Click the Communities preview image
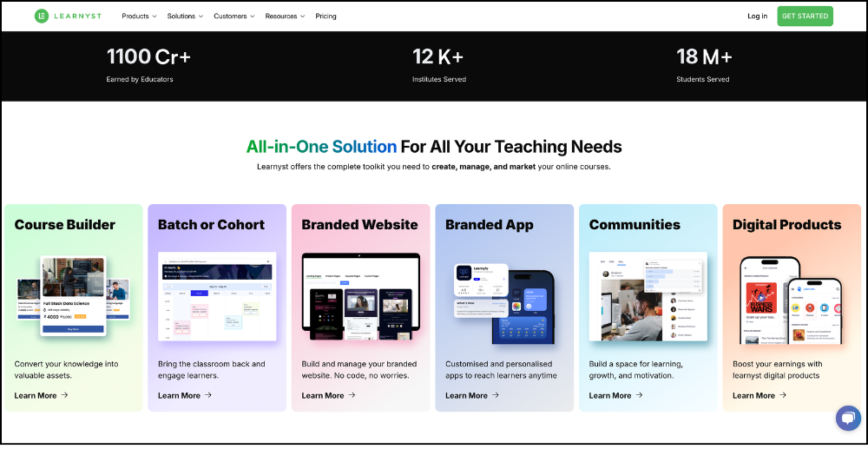Image resolution: width=868 pixels, height=449 pixels. click(648, 296)
